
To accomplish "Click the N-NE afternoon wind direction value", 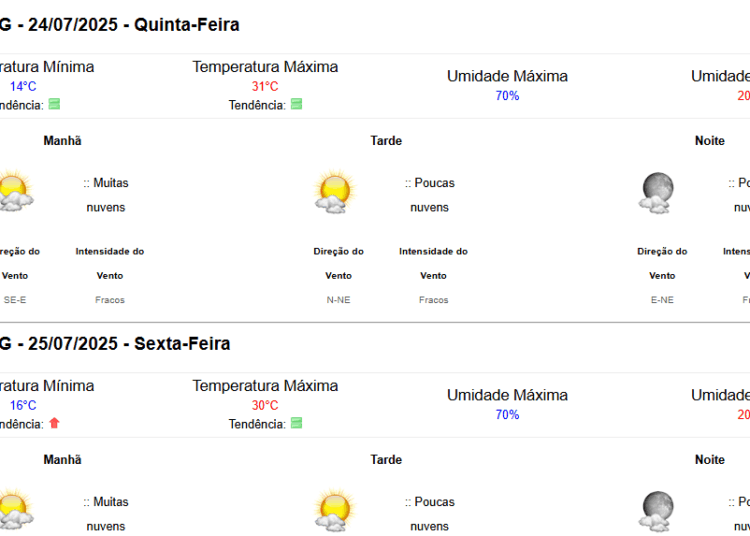I will [x=339, y=300].
